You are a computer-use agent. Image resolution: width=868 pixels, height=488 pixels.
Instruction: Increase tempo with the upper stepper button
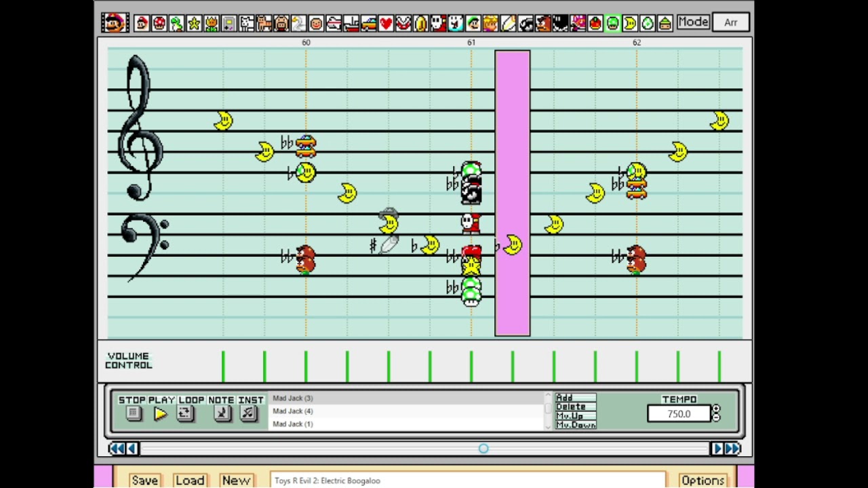coord(716,409)
